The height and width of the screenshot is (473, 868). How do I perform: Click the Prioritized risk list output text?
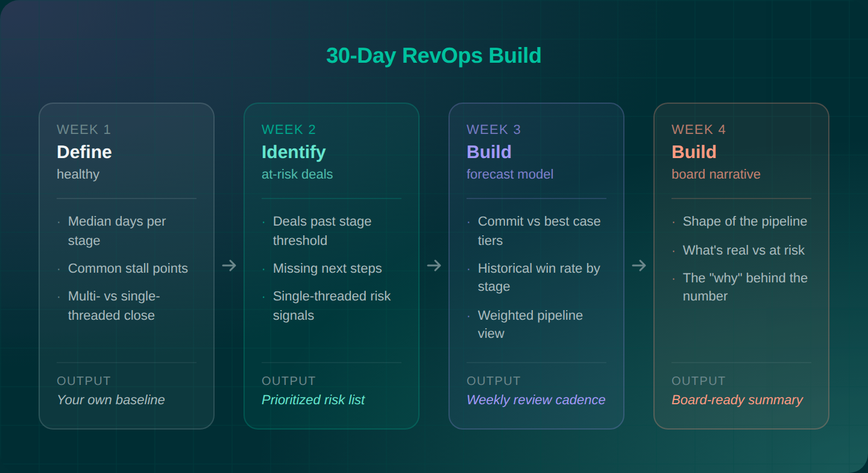pos(313,399)
